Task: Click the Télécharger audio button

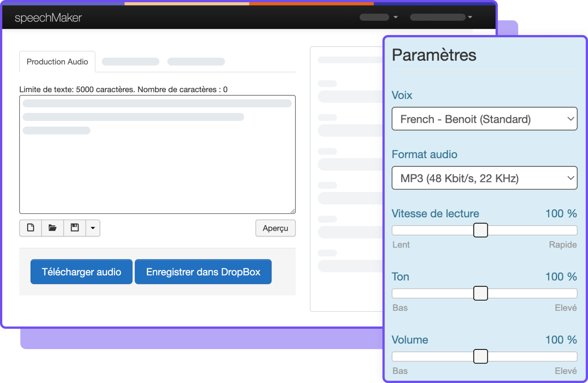Action: click(81, 272)
